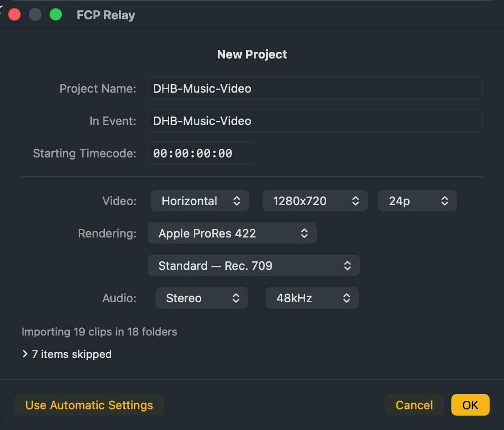Open the Apple ProRes 422 rendering dropdown

tap(232, 233)
